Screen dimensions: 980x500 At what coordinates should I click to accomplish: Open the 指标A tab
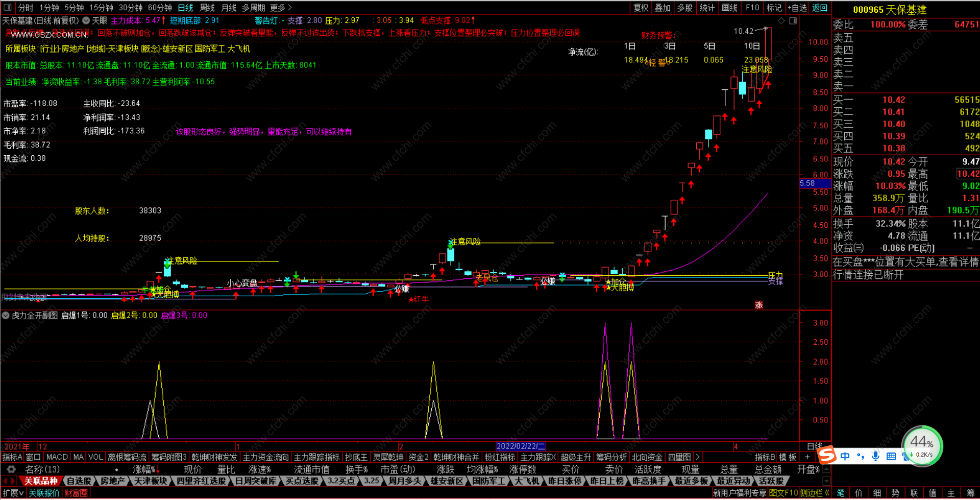(x=12, y=457)
